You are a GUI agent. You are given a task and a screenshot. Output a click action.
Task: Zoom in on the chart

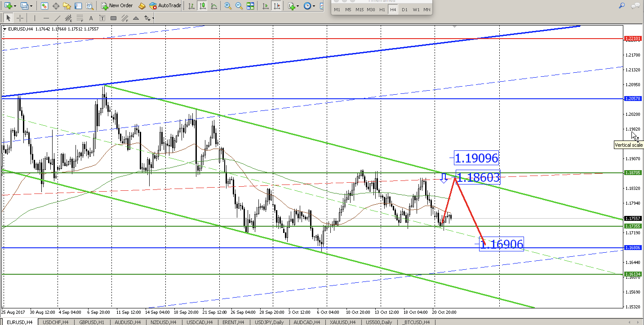tap(228, 6)
